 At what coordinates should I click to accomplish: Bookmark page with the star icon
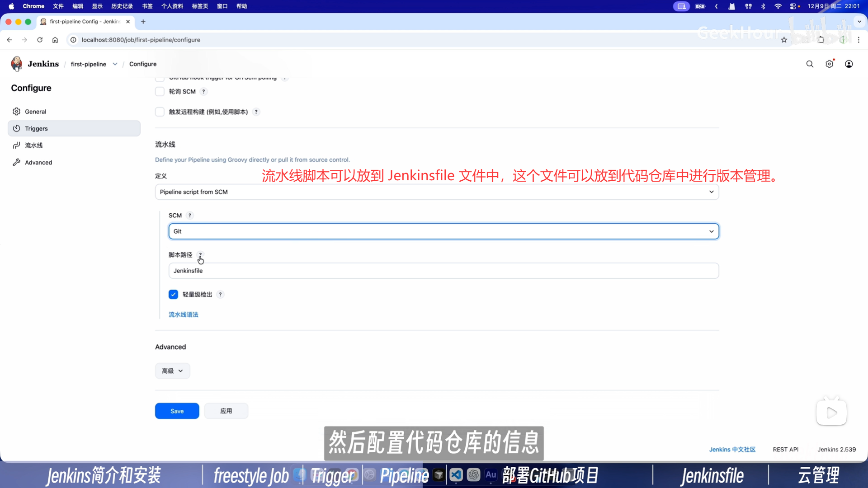pyautogui.click(x=784, y=40)
